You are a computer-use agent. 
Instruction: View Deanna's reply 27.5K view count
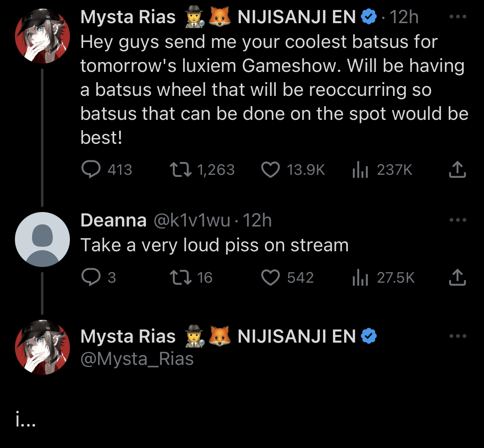click(359, 278)
